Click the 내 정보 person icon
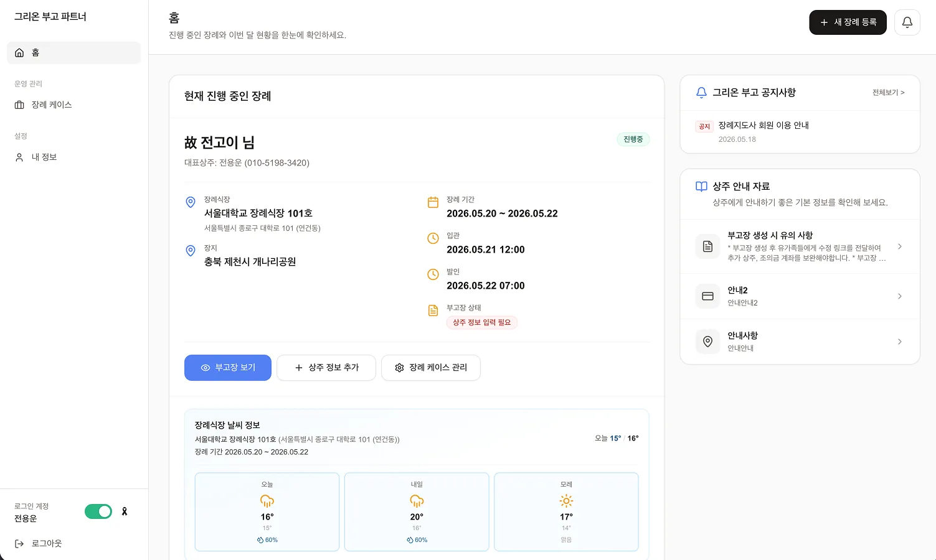The image size is (936, 560). pos(19,157)
